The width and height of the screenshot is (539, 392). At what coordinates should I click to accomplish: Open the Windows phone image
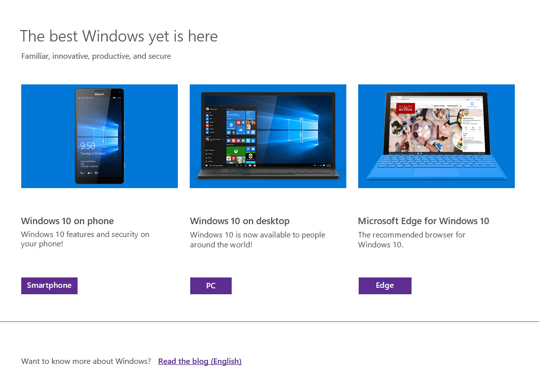tap(99, 136)
